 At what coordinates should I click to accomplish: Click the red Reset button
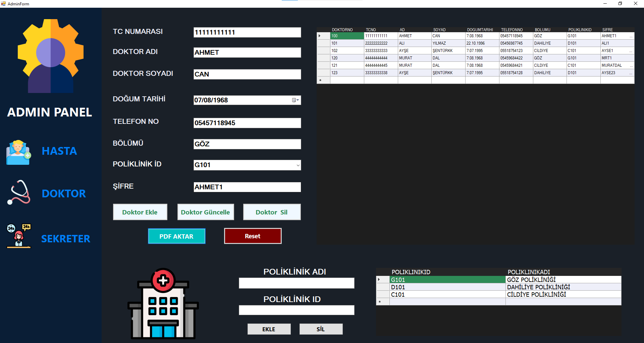[253, 236]
